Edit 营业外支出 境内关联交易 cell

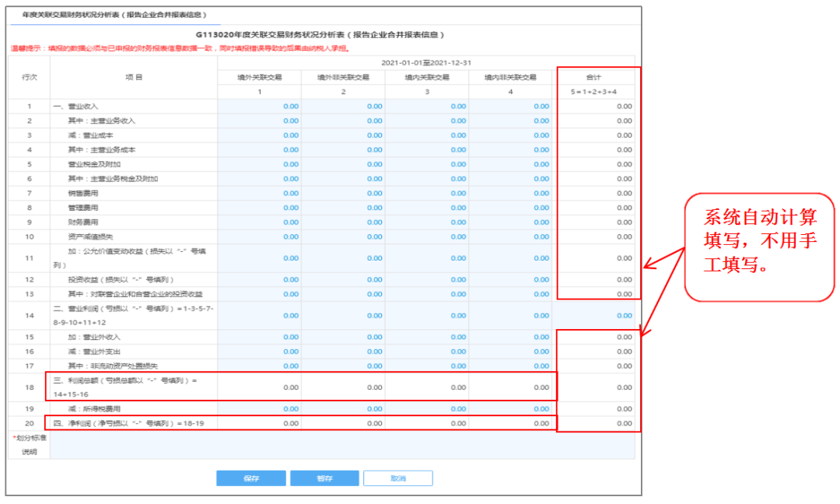426,352
